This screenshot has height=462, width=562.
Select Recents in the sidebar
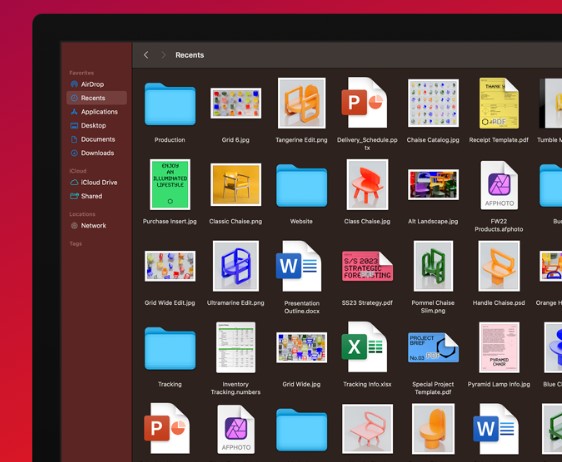[96, 98]
